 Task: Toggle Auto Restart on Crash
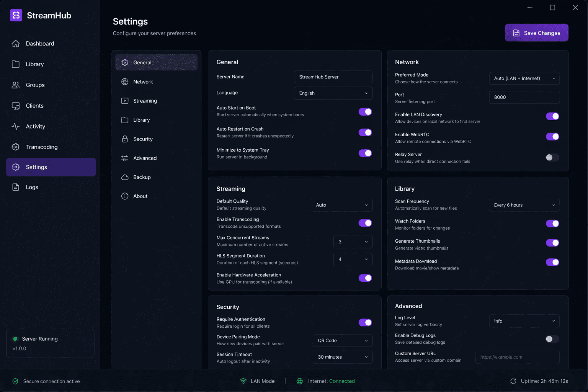click(365, 132)
